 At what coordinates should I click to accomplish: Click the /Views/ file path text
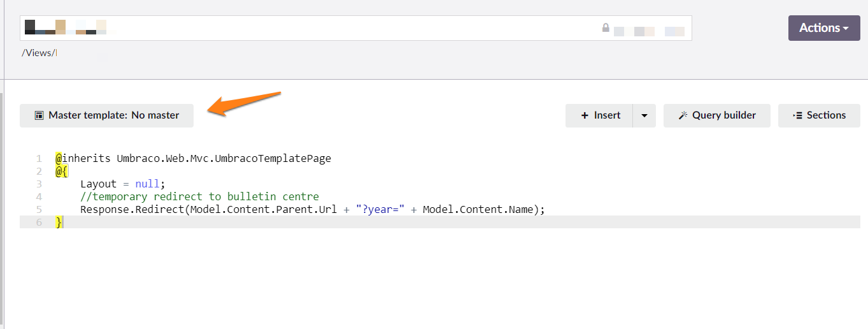[38, 53]
